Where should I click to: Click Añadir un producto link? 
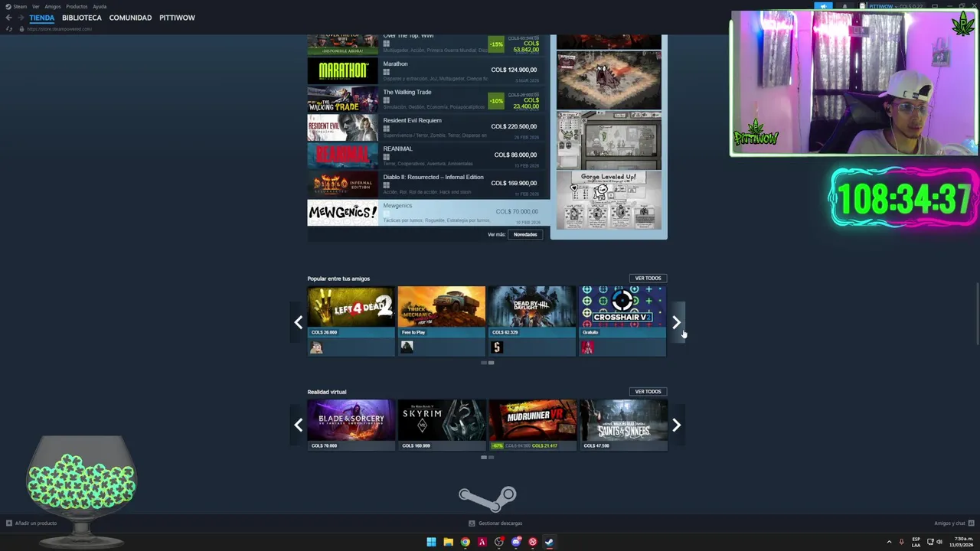point(36,523)
